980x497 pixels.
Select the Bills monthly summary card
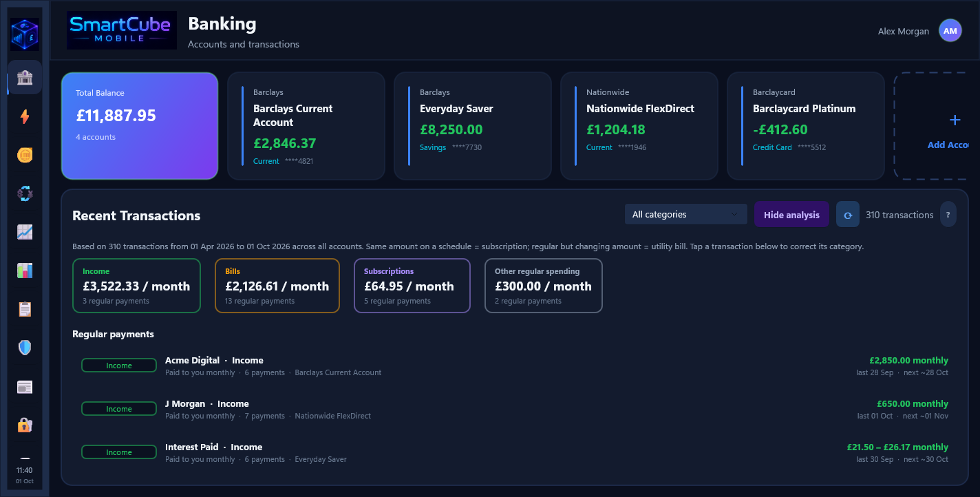(x=277, y=286)
